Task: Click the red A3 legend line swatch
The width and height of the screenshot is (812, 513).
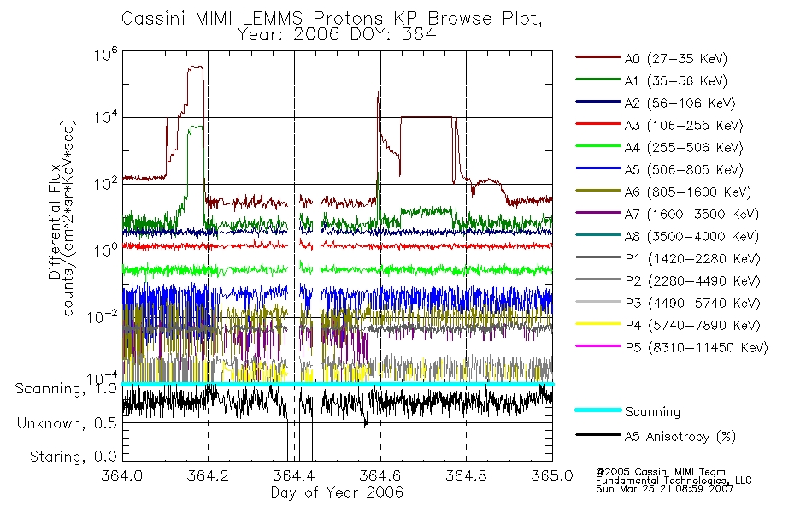Action: [x=597, y=124]
